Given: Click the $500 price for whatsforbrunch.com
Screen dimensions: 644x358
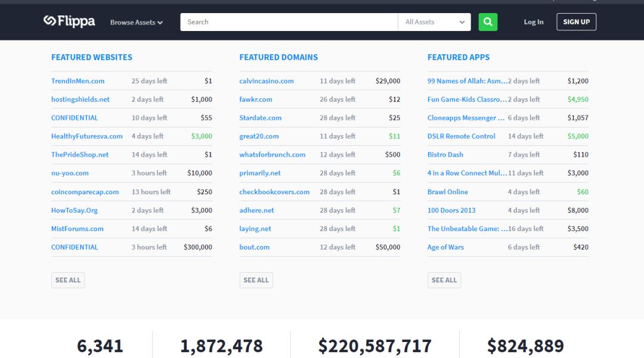Looking at the screenshot, I should (x=392, y=155).
